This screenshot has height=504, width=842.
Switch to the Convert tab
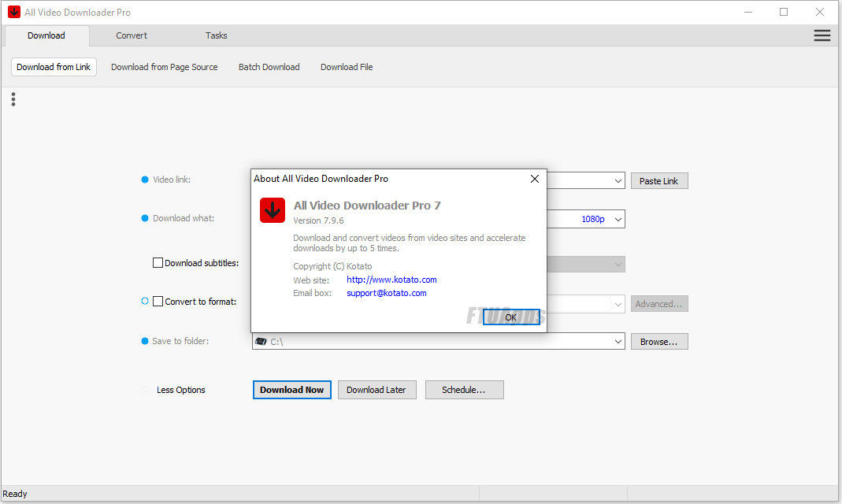coord(132,35)
